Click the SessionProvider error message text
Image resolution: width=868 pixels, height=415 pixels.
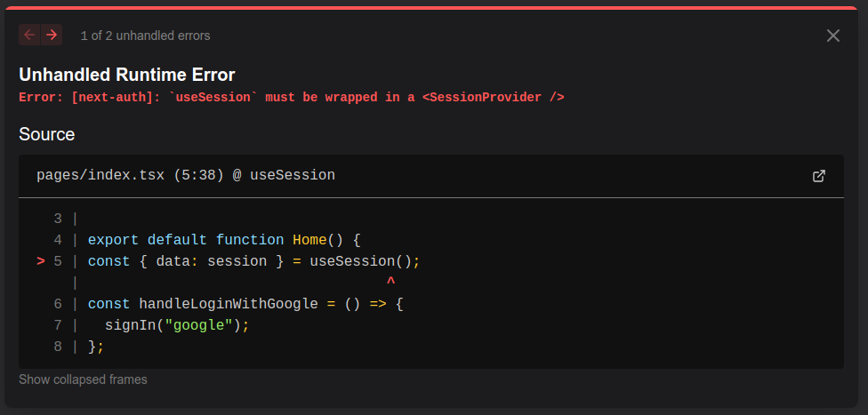(291, 97)
